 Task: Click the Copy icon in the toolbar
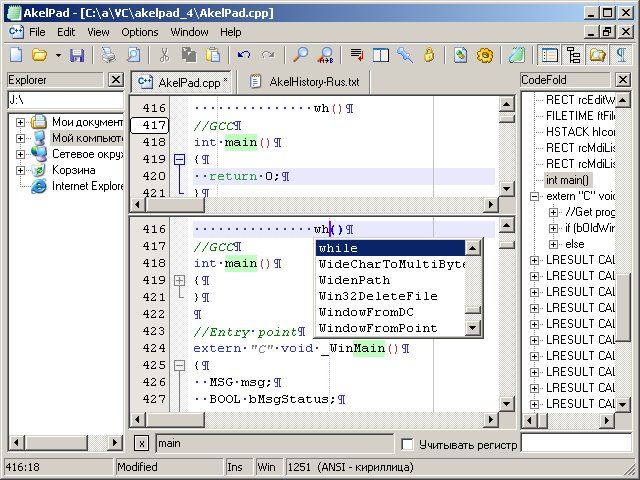pyautogui.click(x=189, y=55)
